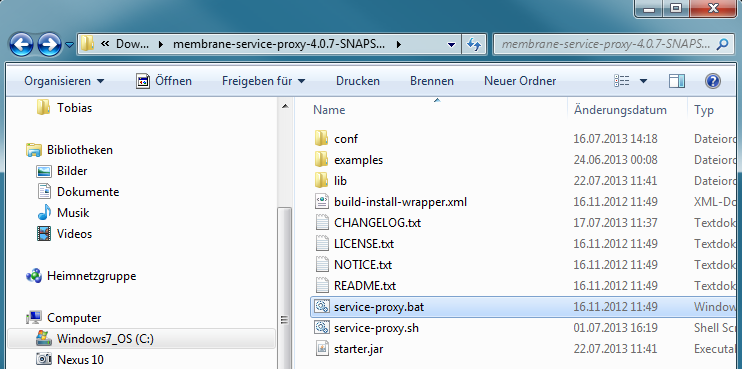Open the view options dropdown arrow
The height and width of the screenshot is (369, 742).
643,81
